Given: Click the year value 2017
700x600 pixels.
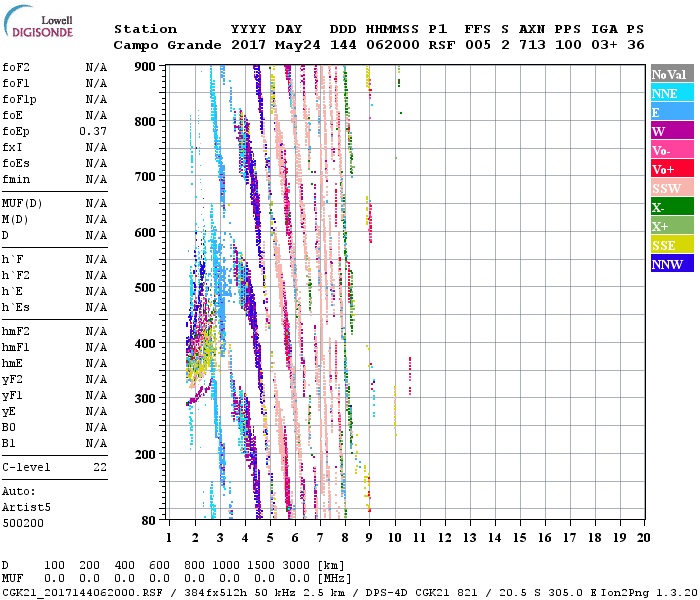Looking at the screenshot, I should tap(248, 45).
